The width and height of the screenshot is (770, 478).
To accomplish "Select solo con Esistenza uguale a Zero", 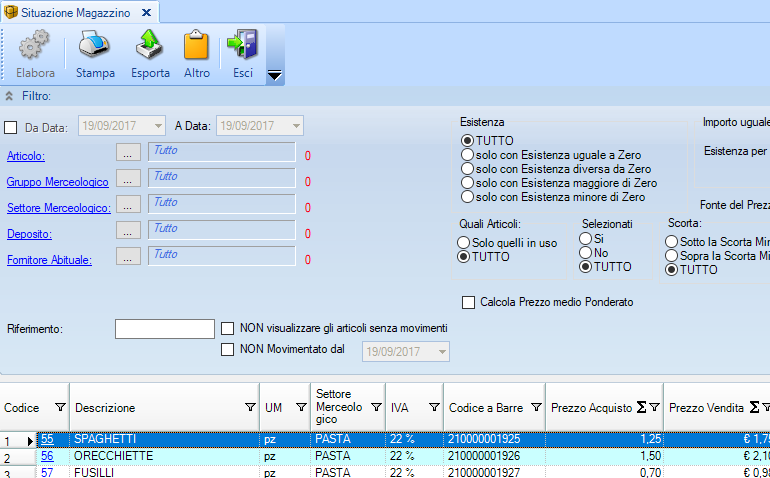I will [x=467, y=155].
